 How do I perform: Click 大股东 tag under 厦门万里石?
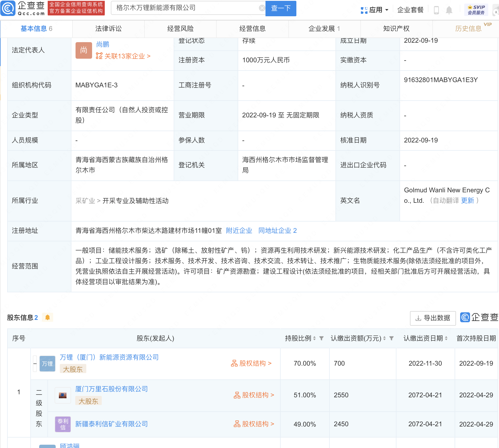(88, 401)
